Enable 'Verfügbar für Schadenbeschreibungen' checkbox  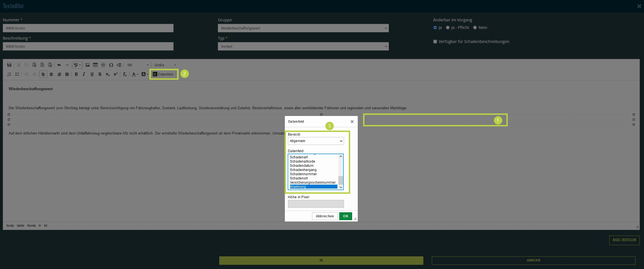[435, 42]
